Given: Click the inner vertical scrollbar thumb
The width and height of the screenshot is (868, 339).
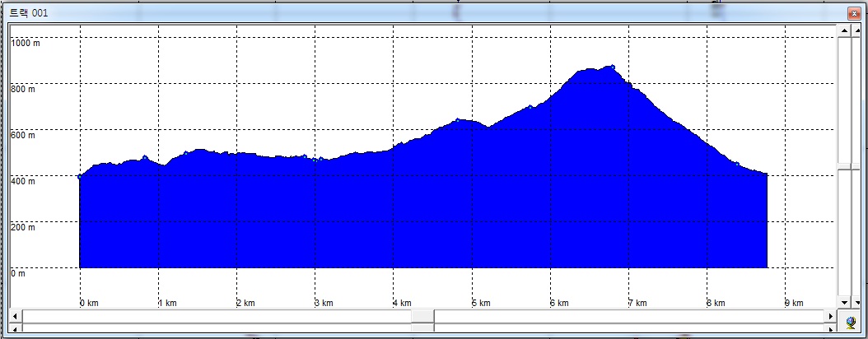Looking at the screenshot, I should click(x=844, y=169).
